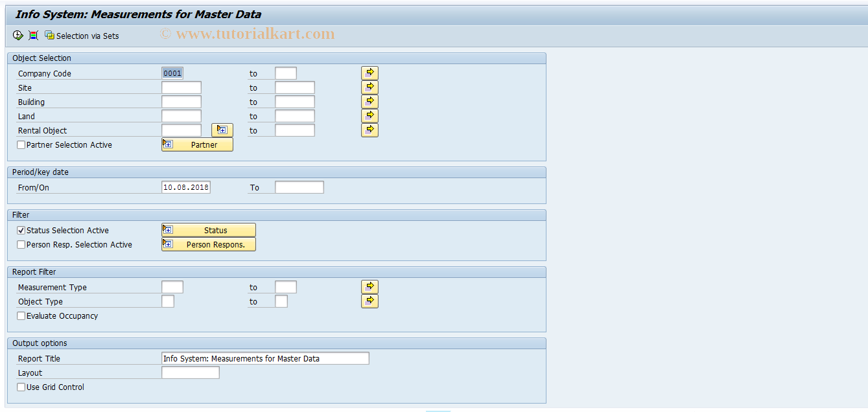This screenshot has height=412, width=868.
Task: Click the Land to field
Action: (295, 116)
